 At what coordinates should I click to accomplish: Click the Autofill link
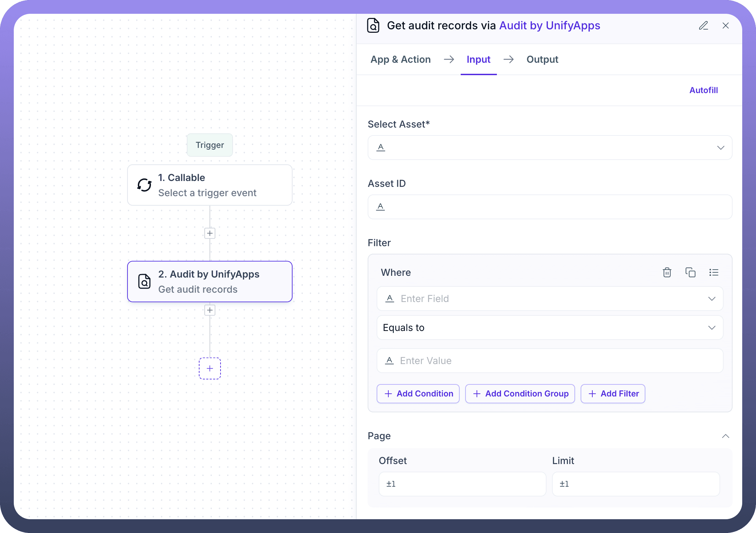(703, 90)
